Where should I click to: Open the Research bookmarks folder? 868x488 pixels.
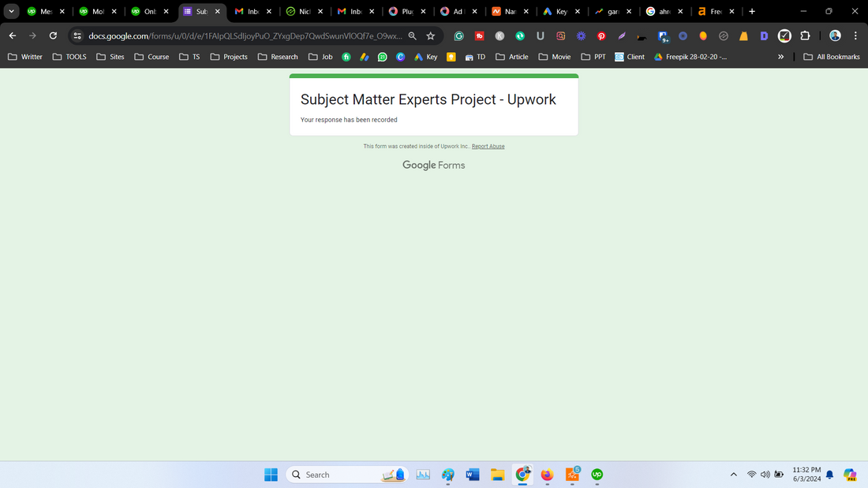pos(278,57)
